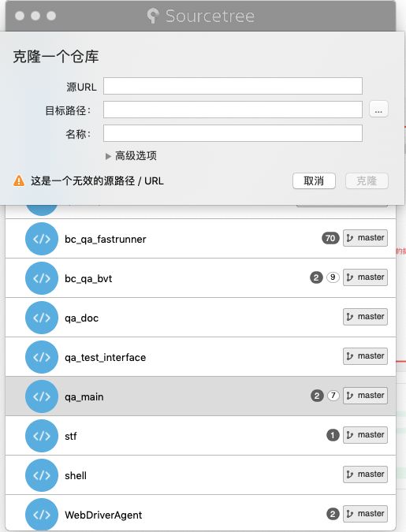Click the WebDriverAgent repository icon
This screenshot has height=532, width=406.
[x=42, y=514]
